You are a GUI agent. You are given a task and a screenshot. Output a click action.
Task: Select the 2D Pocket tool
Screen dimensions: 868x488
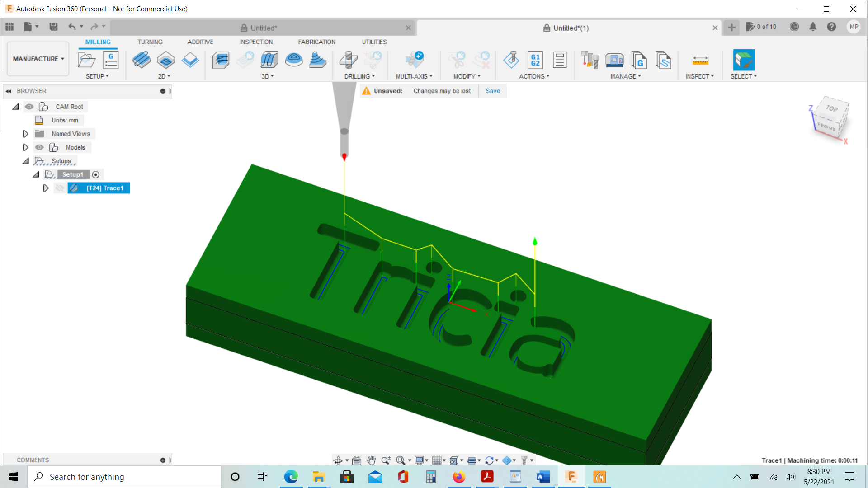(166, 60)
